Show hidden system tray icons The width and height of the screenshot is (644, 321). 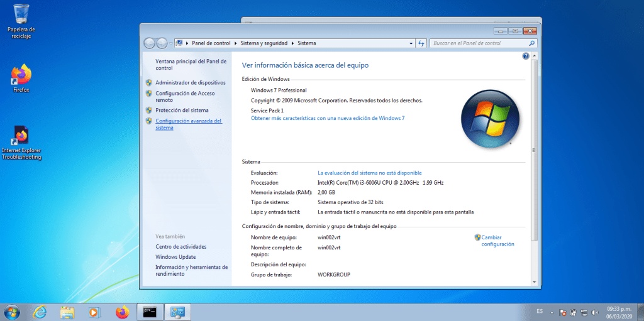552,312
